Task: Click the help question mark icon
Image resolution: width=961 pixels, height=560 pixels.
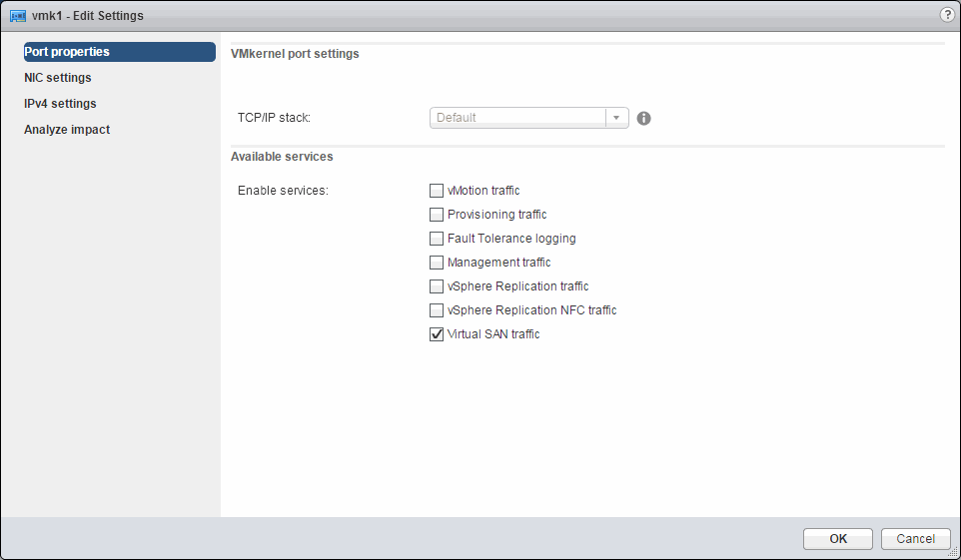Action: click(x=947, y=15)
